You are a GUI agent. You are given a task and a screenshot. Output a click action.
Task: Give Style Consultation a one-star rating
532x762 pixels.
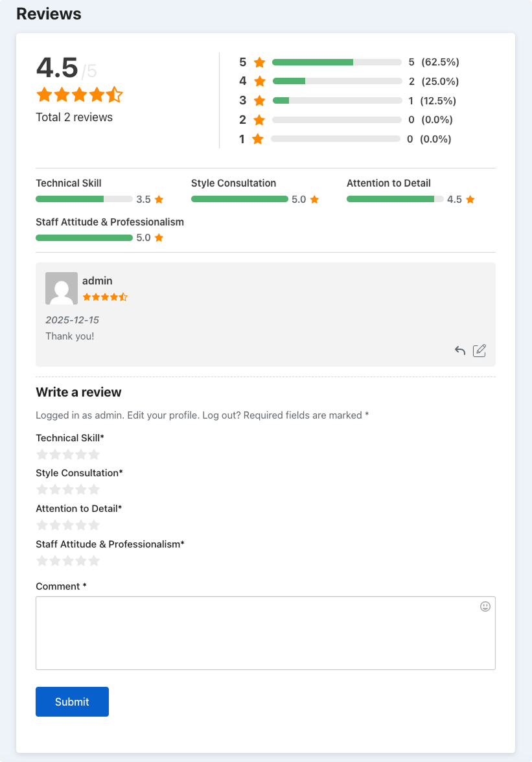(x=42, y=489)
